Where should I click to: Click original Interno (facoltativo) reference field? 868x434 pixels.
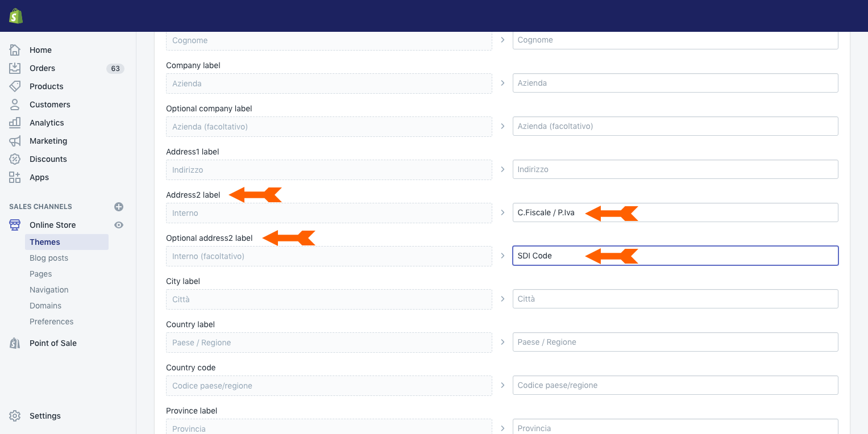click(x=329, y=256)
